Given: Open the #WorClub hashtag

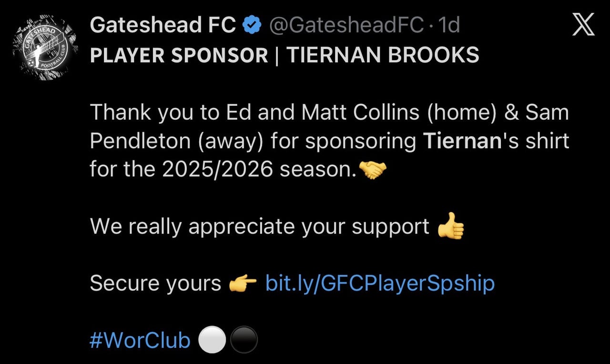Looking at the screenshot, I should coord(140,340).
